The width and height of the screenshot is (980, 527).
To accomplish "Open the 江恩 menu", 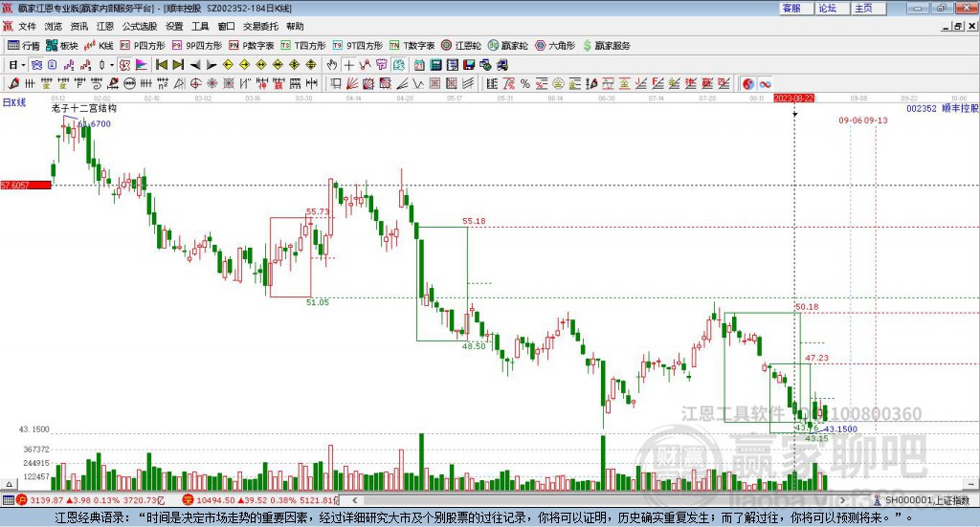I will coord(105,26).
